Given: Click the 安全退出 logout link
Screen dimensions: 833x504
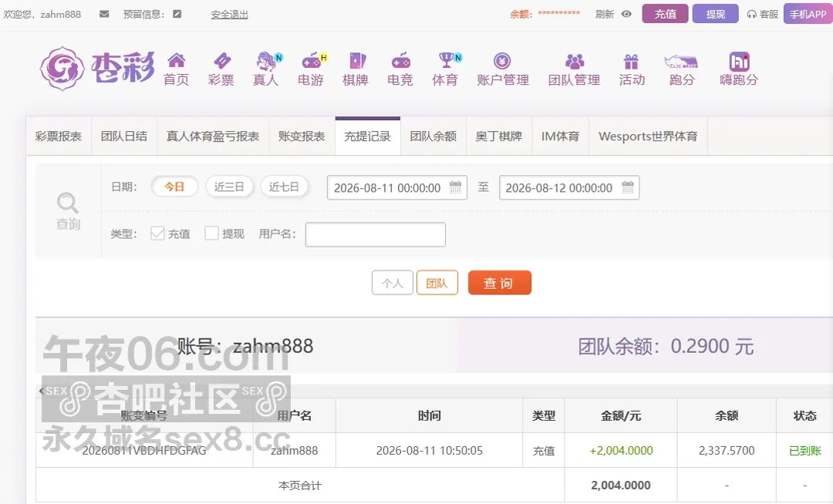Looking at the screenshot, I should pyautogui.click(x=230, y=15).
